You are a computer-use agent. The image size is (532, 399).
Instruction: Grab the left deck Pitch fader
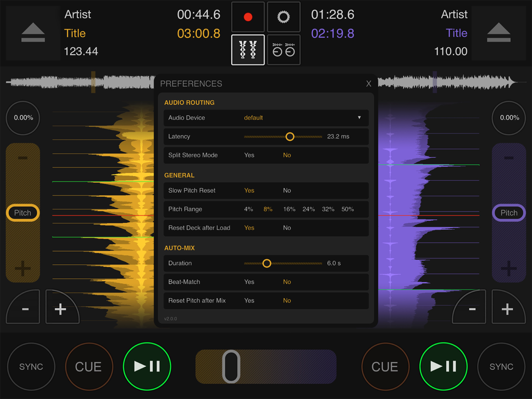point(22,212)
